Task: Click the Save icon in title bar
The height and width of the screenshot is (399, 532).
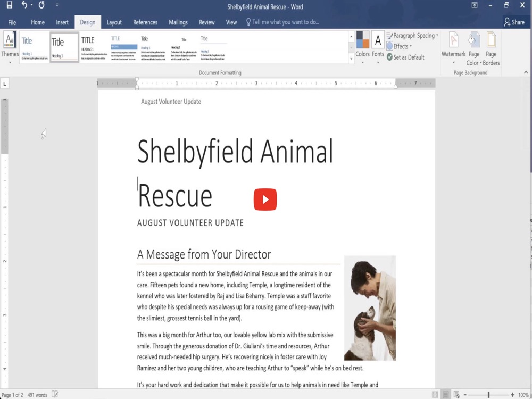Action: [x=9, y=5]
